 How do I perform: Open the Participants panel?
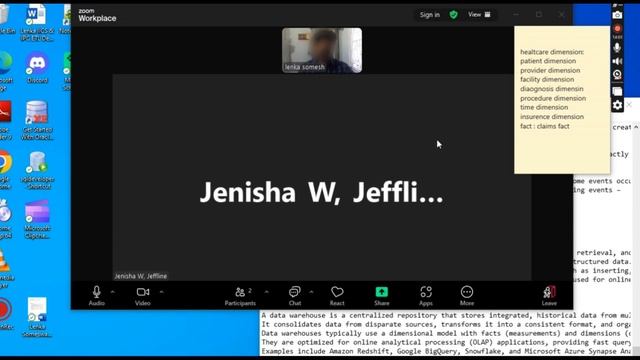240,296
